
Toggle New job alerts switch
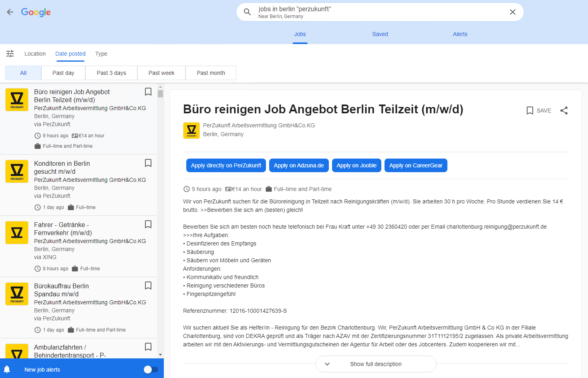(x=151, y=369)
